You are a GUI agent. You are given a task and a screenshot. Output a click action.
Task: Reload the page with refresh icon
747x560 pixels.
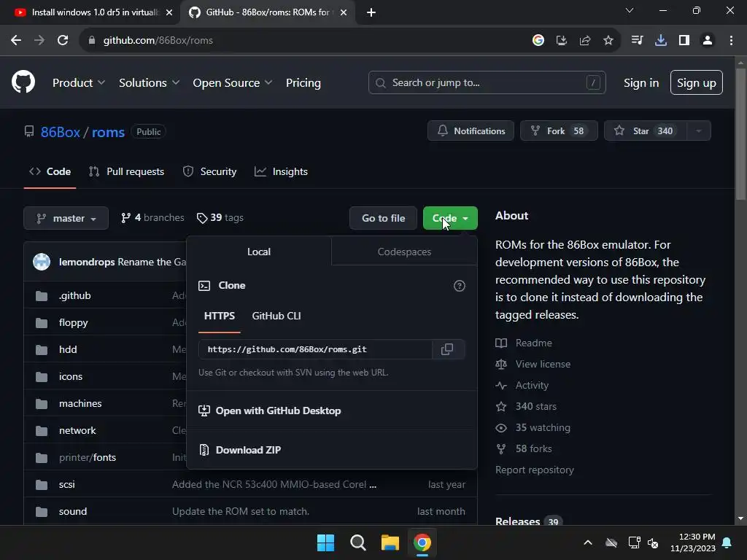click(x=63, y=41)
